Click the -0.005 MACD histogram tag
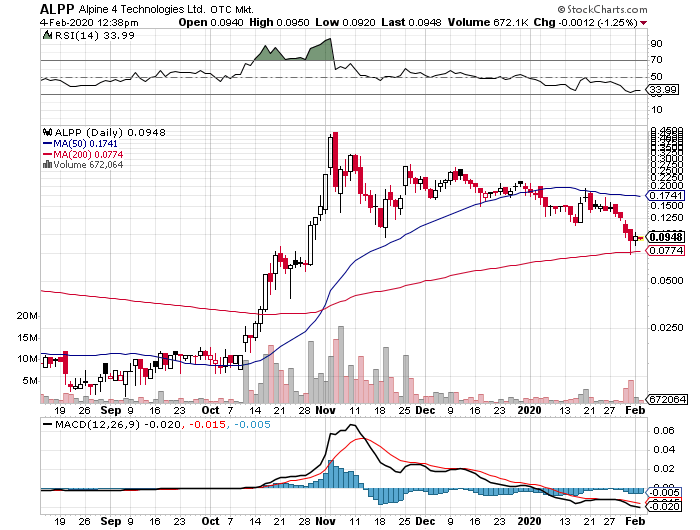 (664, 492)
